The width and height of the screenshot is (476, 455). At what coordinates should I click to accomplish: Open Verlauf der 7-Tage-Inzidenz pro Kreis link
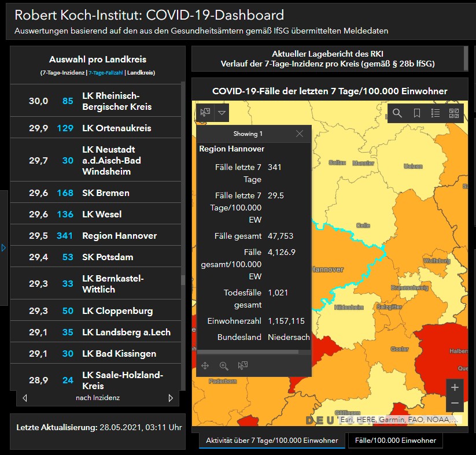click(x=327, y=64)
